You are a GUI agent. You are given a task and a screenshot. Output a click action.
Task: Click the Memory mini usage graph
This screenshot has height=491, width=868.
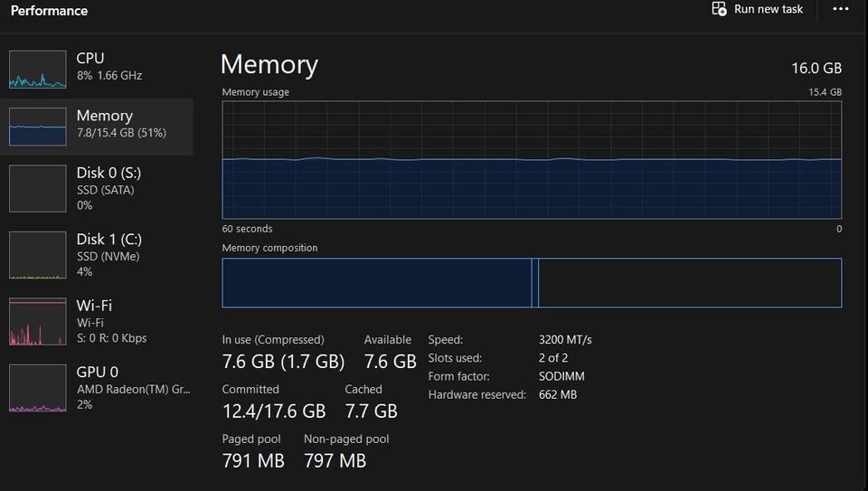pyautogui.click(x=38, y=127)
